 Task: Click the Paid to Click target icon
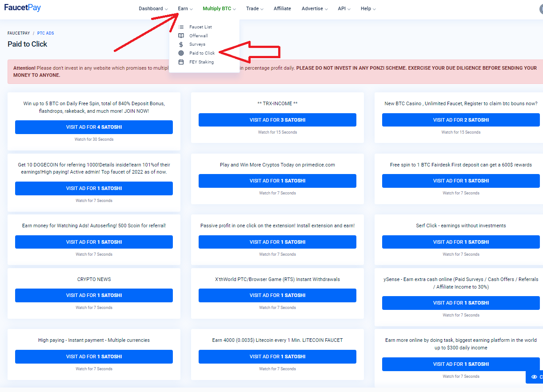[181, 53]
